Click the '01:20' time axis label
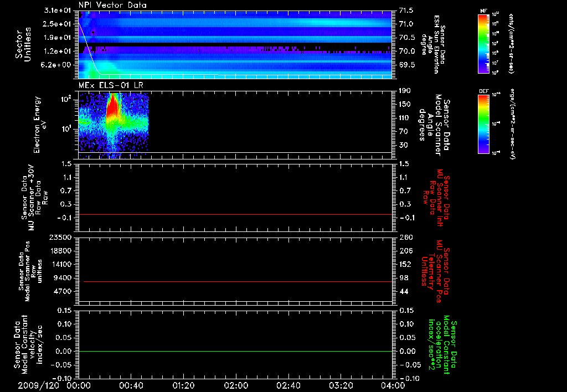Viewport: 567px width, 392px height. click(183, 385)
